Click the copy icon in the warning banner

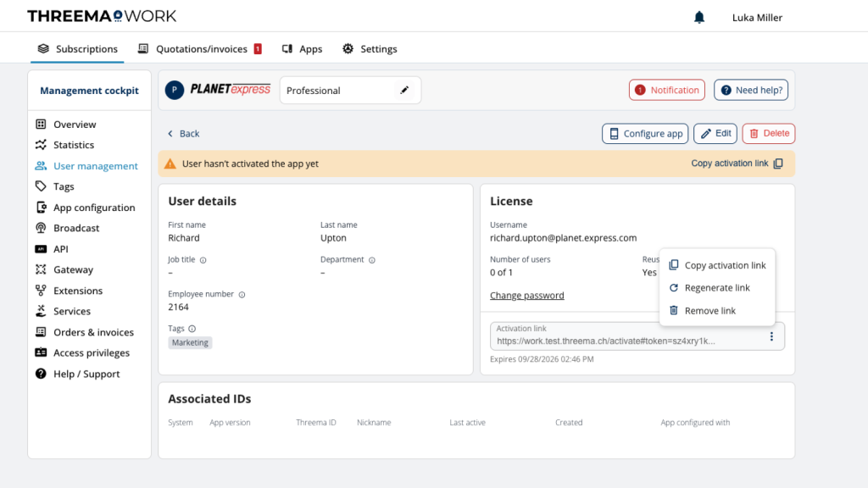[x=778, y=164]
